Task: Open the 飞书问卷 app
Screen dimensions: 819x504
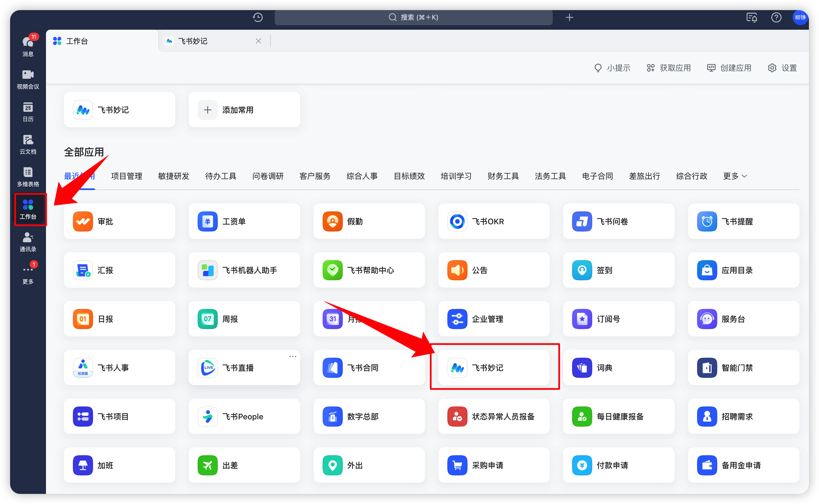Action: tap(619, 221)
